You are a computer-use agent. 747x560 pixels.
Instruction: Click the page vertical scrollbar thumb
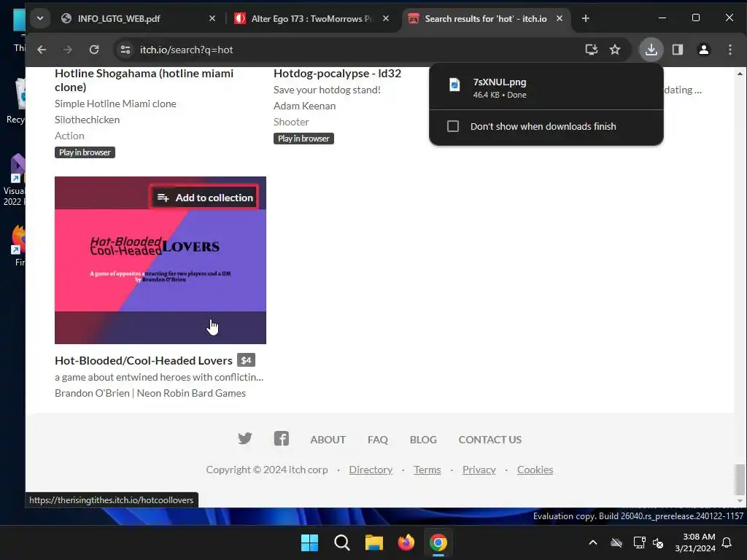740,480
